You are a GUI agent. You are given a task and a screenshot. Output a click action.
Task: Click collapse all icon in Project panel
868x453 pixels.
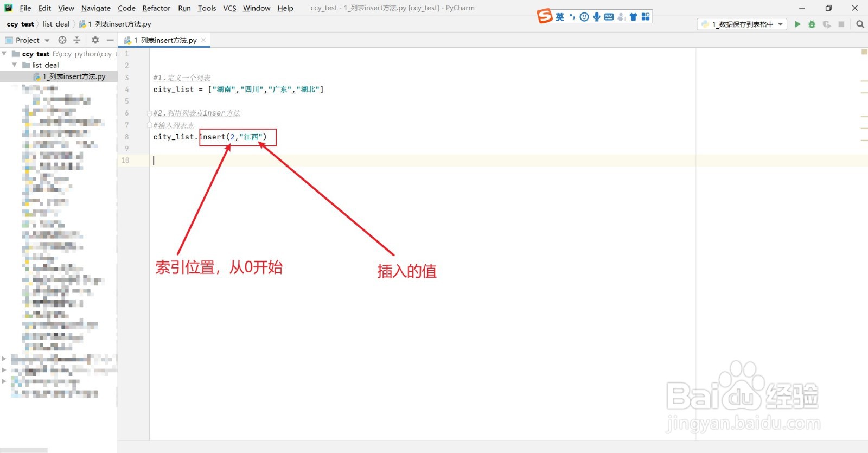[x=77, y=40]
